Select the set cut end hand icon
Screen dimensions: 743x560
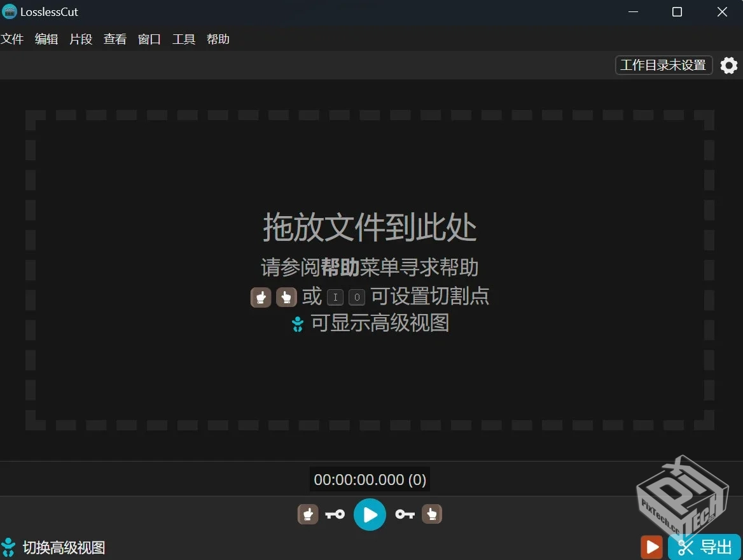tap(432, 514)
